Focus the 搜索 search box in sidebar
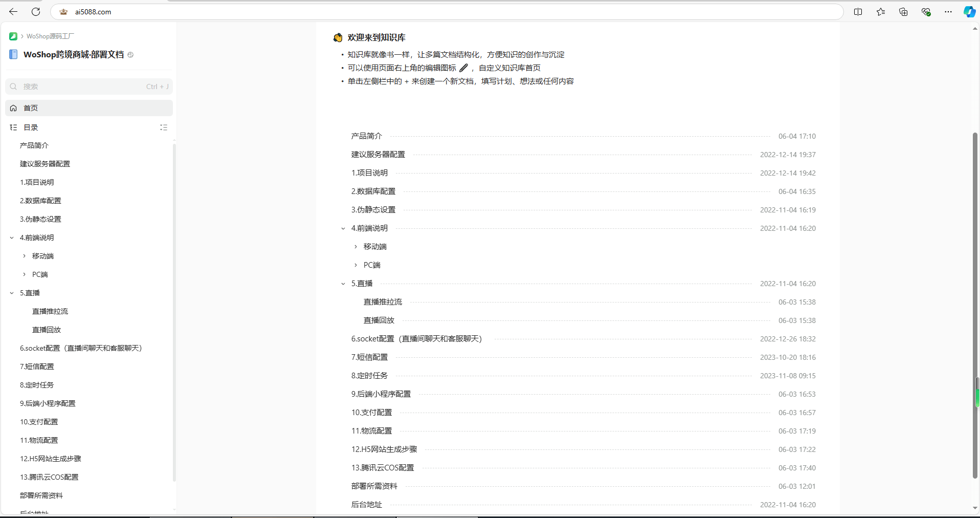 (89, 87)
